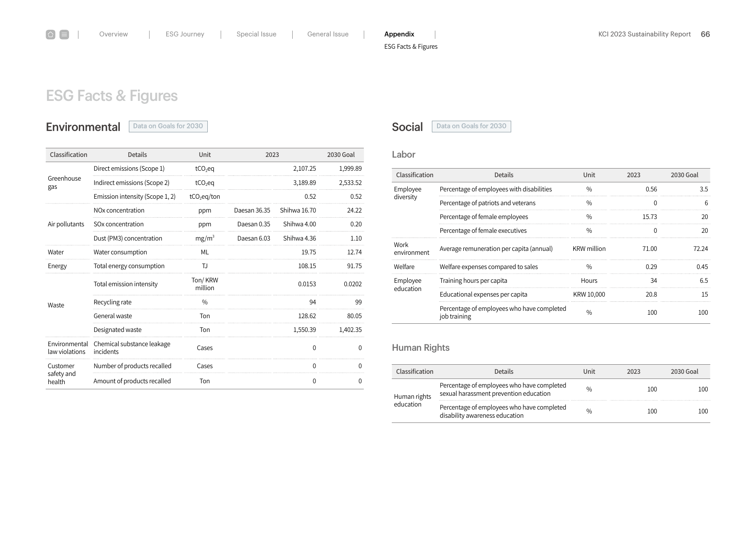Go to the Overview section
Screen dimensions: 756x535
113,34
